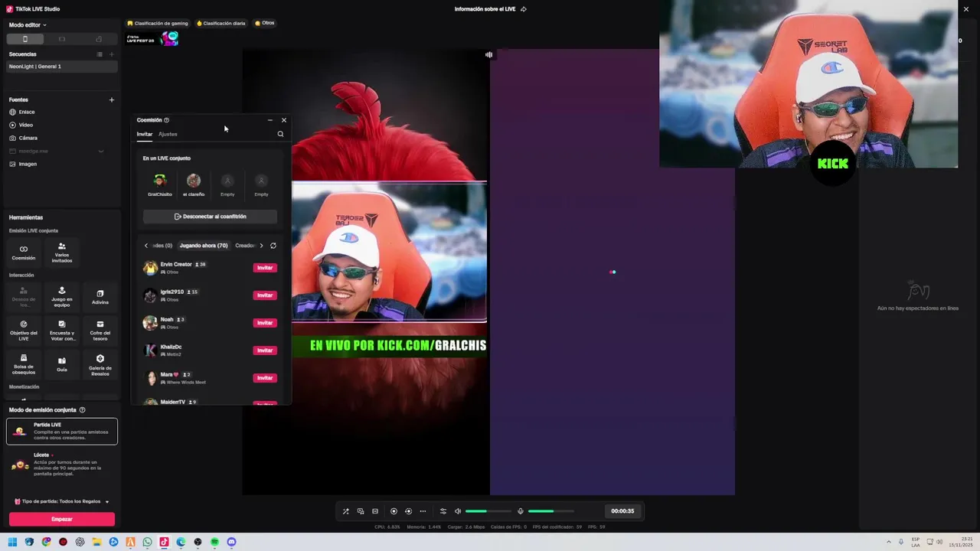
Task: Open the Clasificación de gaming tab
Action: coord(158,23)
